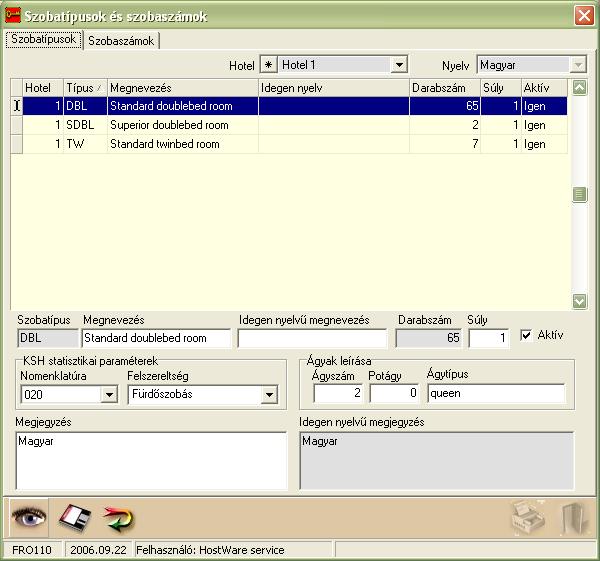Sort by the Típus column header
600x561 pixels.
click(85, 88)
